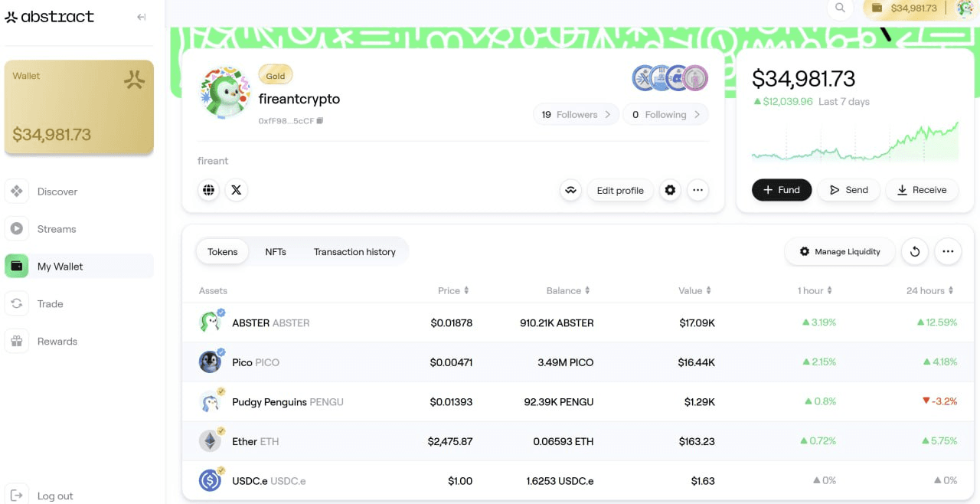Open token list more options menu

(948, 251)
